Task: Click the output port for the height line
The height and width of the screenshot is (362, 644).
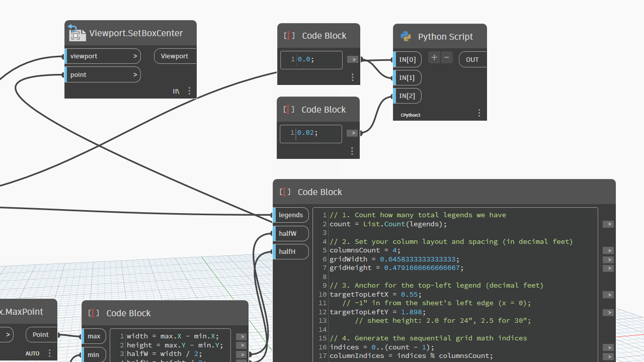Action: (x=241, y=345)
